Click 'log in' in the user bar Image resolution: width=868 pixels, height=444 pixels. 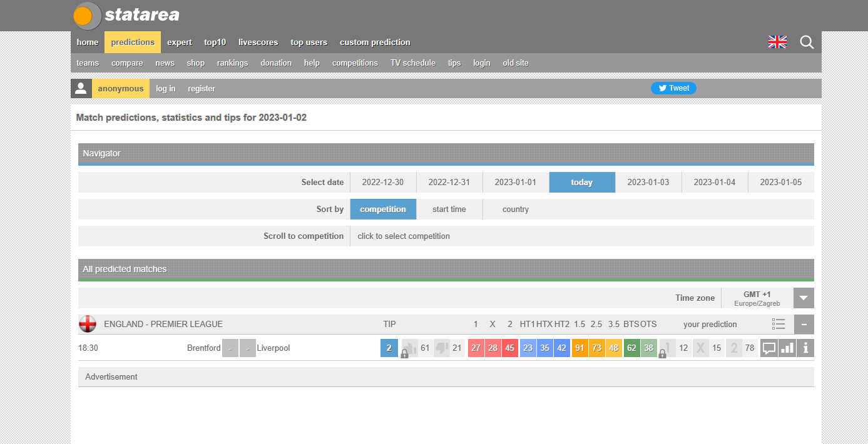[x=166, y=88]
